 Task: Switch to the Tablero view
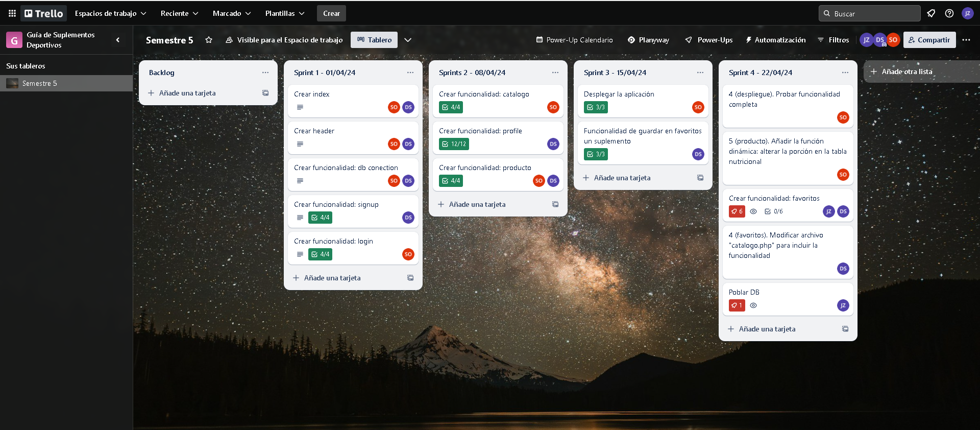click(x=374, y=40)
